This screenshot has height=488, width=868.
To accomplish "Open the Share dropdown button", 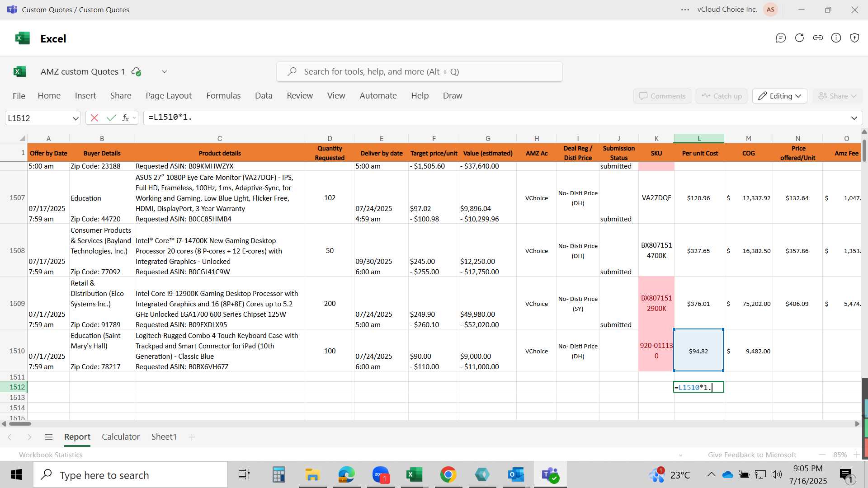I will click(838, 96).
